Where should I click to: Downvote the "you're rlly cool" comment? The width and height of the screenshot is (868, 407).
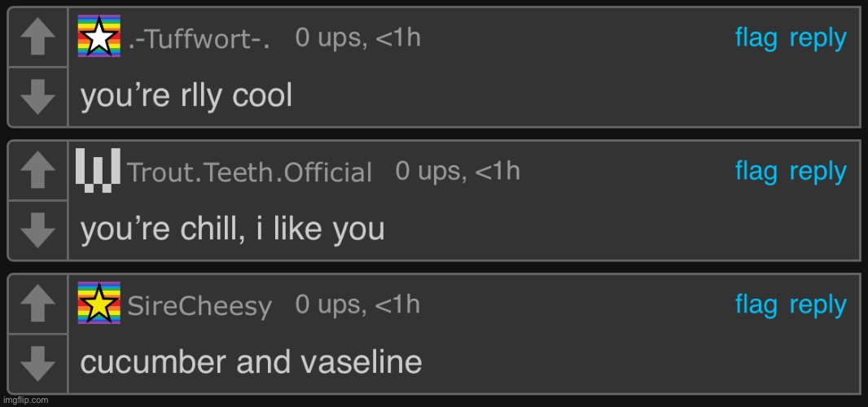pyautogui.click(x=37, y=98)
